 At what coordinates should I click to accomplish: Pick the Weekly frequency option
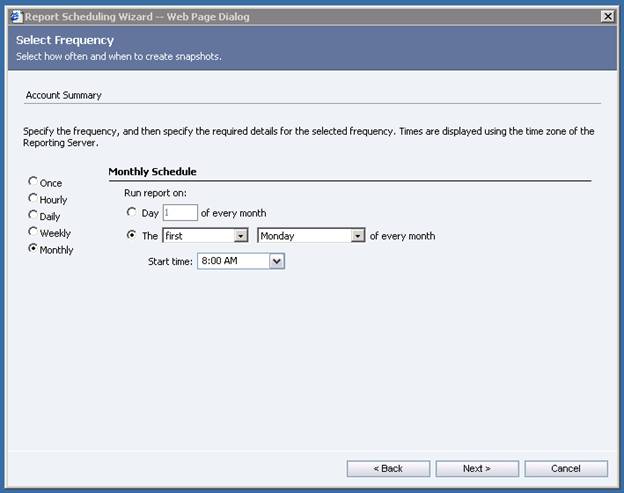pos(33,232)
